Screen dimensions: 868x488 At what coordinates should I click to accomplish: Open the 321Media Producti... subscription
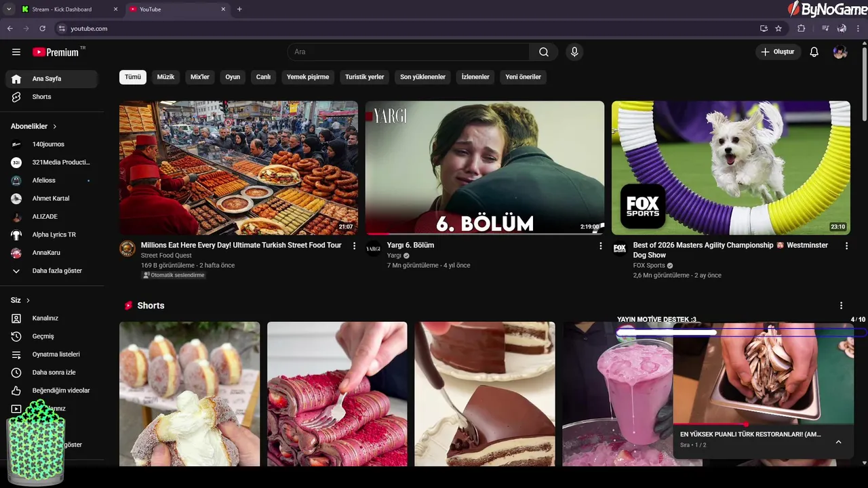52,163
